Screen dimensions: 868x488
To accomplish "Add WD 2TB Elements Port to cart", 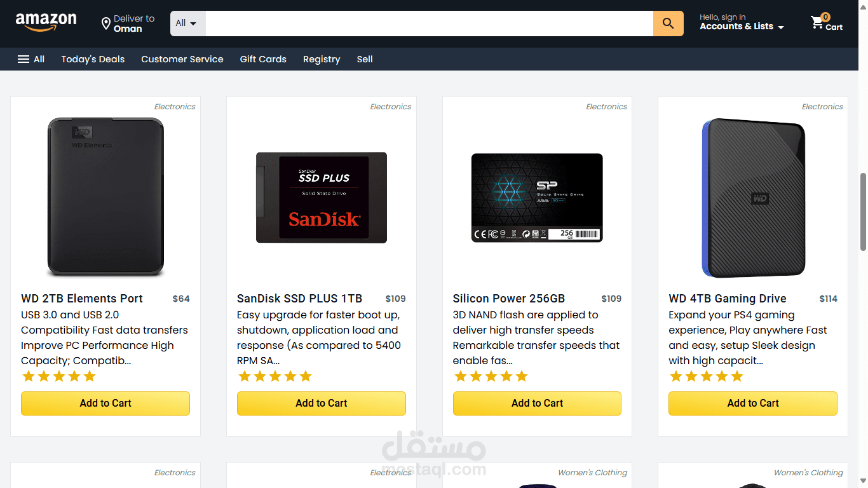I will click(x=105, y=403).
